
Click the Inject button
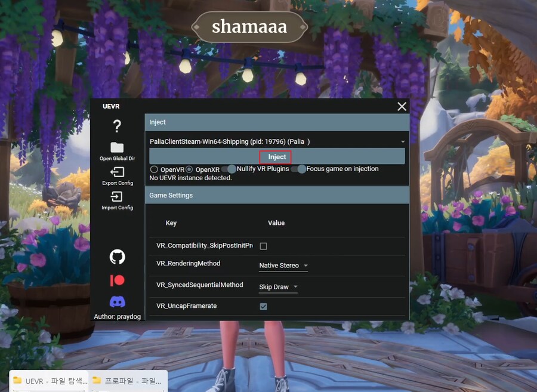click(x=275, y=156)
